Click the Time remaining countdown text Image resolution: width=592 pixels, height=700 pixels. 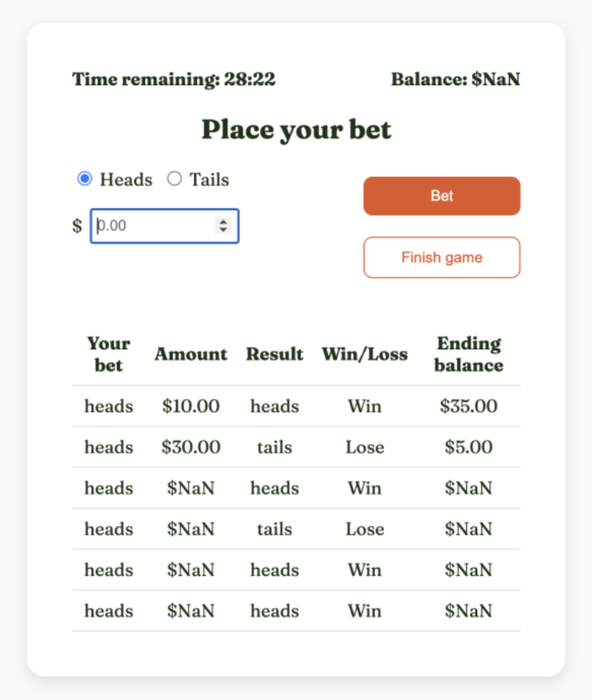point(173,79)
